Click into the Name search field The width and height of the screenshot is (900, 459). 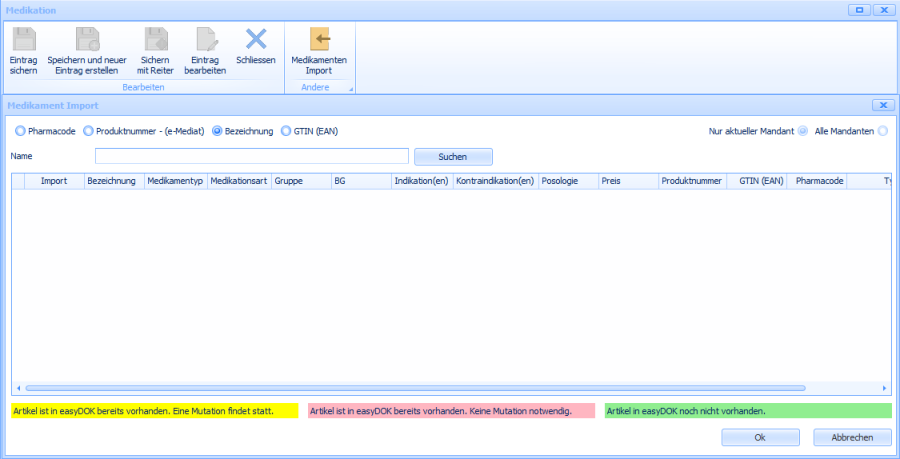point(251,156)
